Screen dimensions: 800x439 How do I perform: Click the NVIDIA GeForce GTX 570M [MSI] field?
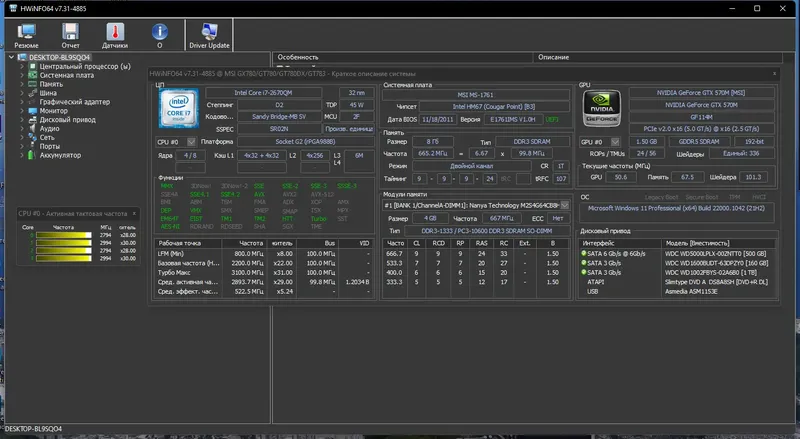[701, 92]
